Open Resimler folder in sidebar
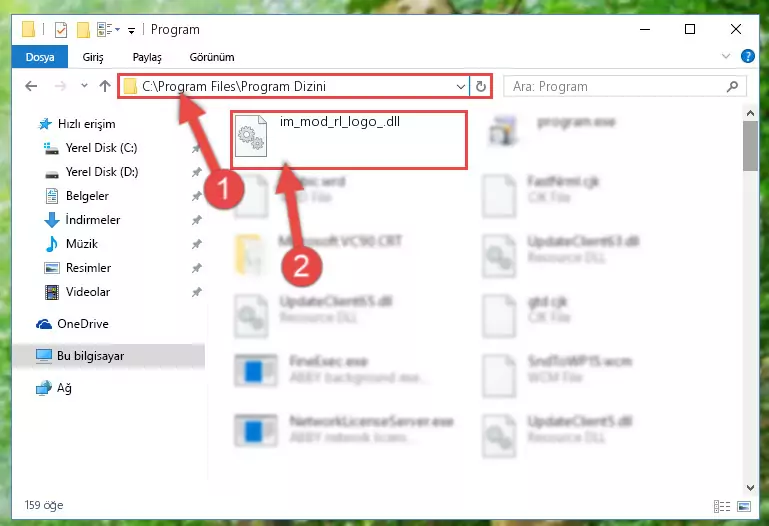The height and width of the screenshot is (526, 769). point(88,268)
